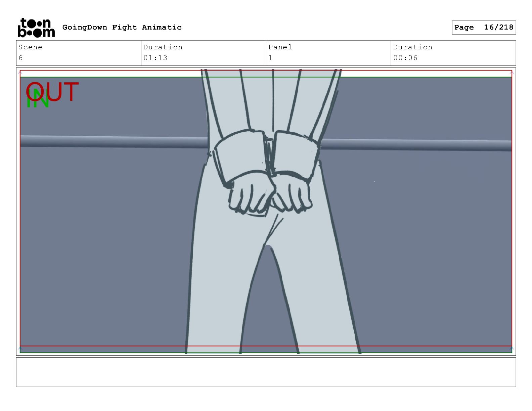
Task: Click the Toon Boom logo
Action: point(36,27)
